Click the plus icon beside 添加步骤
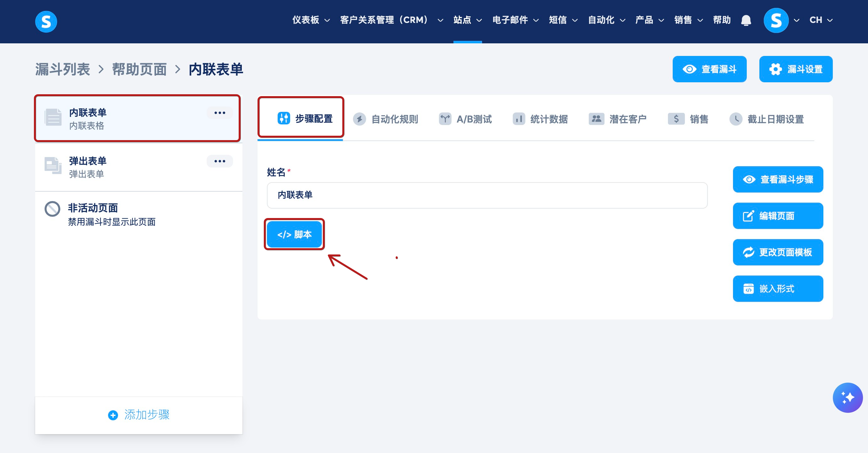 [113, 415]
